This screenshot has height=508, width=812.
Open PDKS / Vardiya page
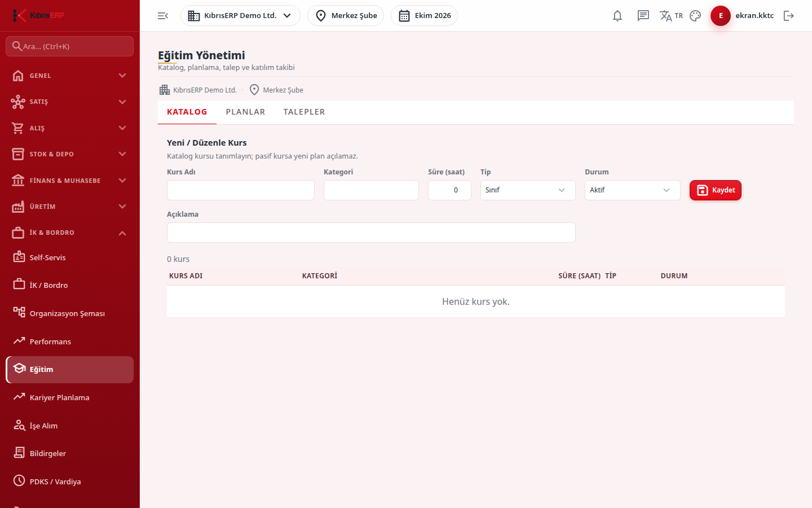(x=69, y=481)
